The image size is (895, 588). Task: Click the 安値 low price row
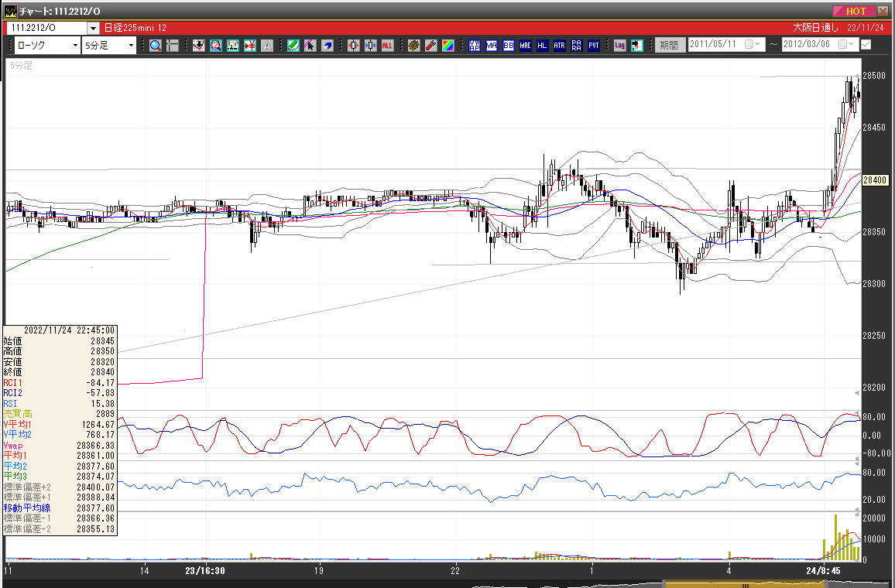[60, 361]
